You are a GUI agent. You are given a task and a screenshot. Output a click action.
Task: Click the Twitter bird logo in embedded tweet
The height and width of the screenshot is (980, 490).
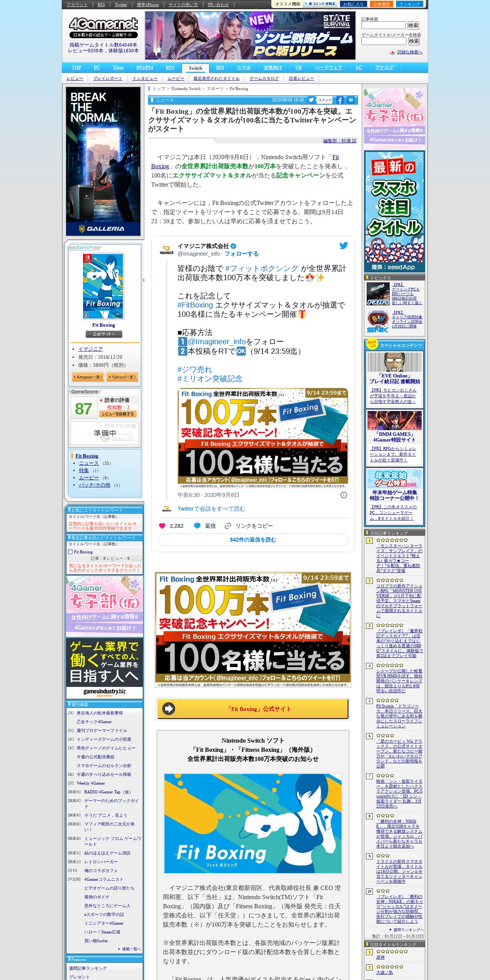pos(343,245)
